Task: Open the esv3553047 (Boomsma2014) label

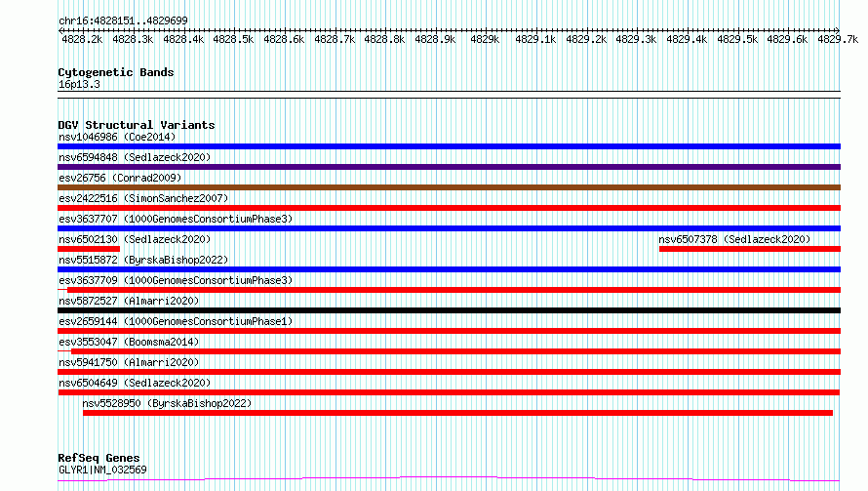Action: [x=129, y=342]
